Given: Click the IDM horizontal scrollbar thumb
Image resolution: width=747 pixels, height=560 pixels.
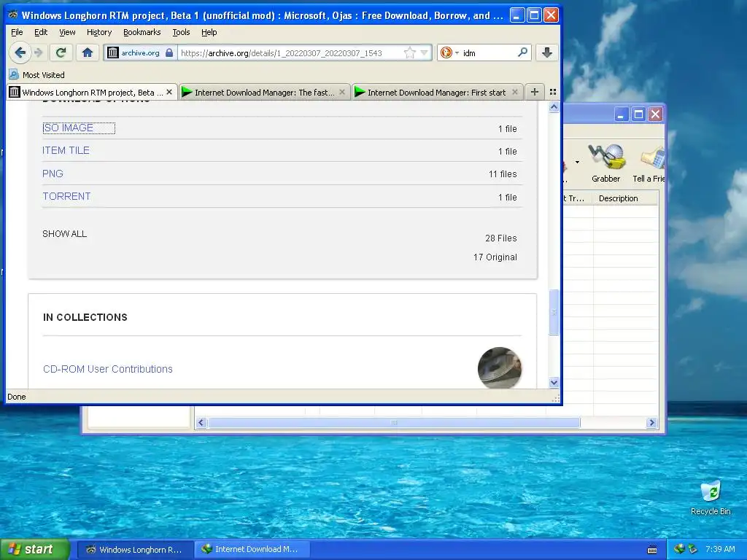Looking at the screenshot, I should click(x=394, y=422).
